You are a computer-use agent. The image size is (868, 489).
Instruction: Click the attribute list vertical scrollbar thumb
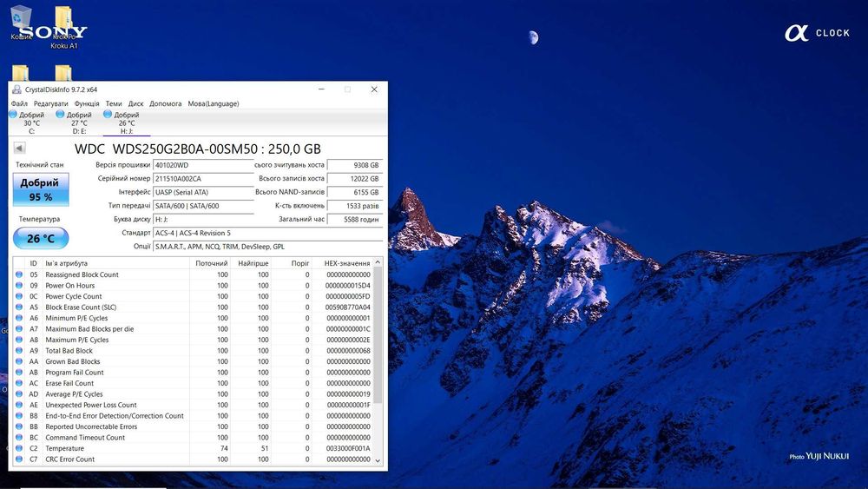pyautogui.click(x=378, y=335)
